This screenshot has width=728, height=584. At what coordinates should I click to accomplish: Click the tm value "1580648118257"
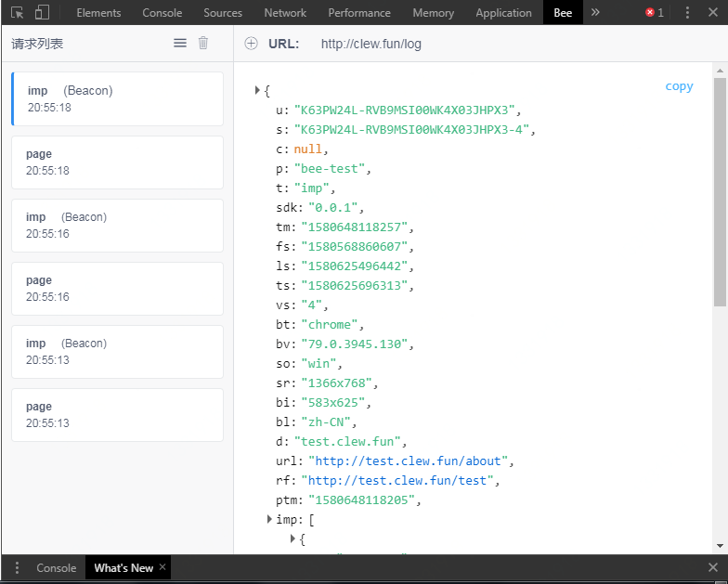355,227
